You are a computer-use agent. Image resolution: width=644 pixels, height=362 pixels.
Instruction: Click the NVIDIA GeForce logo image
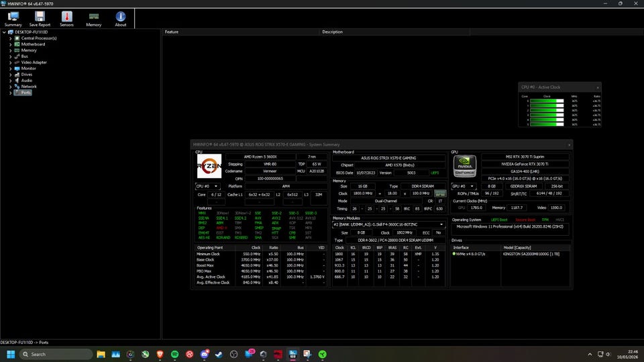pyautogui.click(x=464, y=166)
